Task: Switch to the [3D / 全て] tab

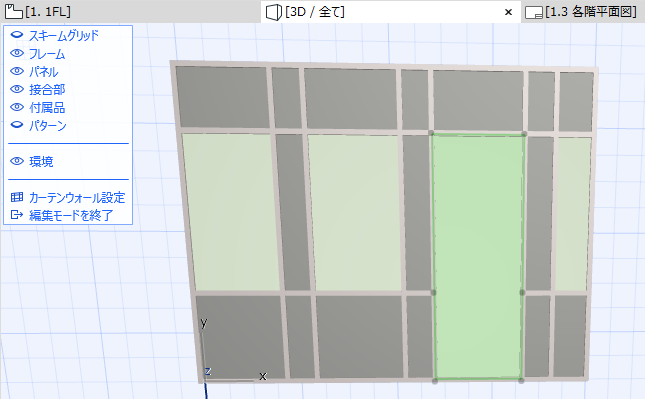Action: 391,12
